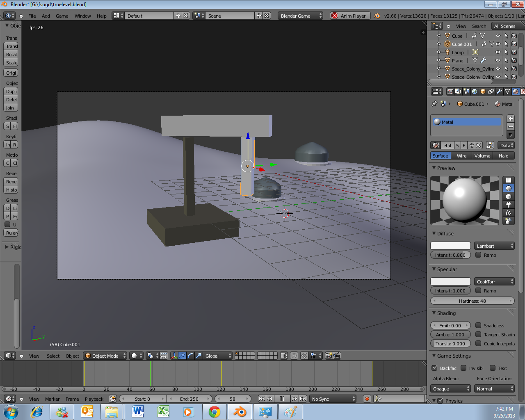Viewport: 525px width, 420px height.
Task: Open the Scene properties tab
Action: [466, 91]
